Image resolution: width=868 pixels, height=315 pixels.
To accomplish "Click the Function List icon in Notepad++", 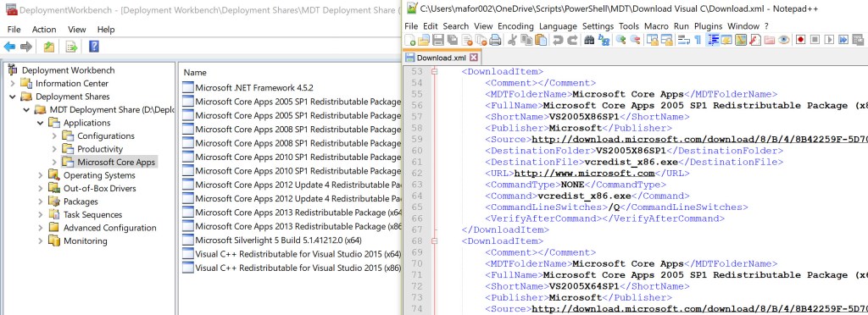I will [756, 40].
